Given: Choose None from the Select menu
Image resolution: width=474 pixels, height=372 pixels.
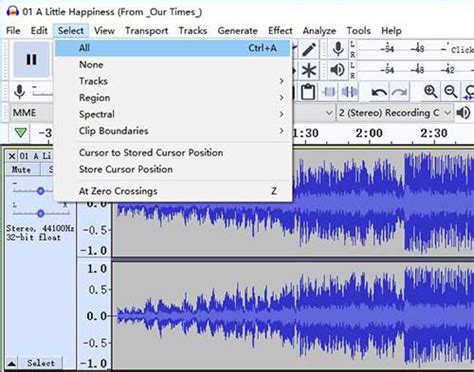Looking at the screenshot, I should click(173, 65).
